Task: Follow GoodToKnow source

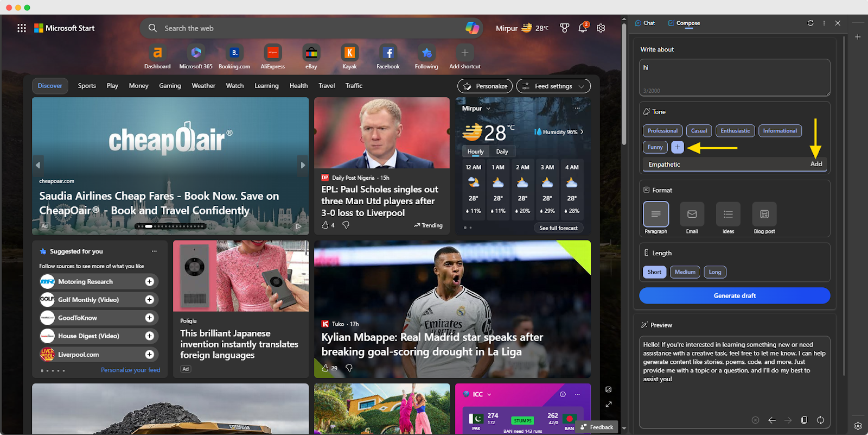Action: coord(150,318)
